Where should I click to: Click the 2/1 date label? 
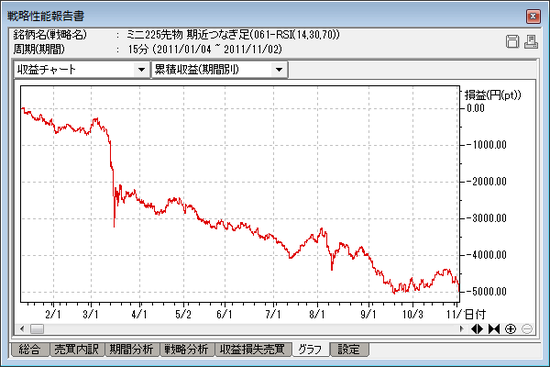pos(53,314)
